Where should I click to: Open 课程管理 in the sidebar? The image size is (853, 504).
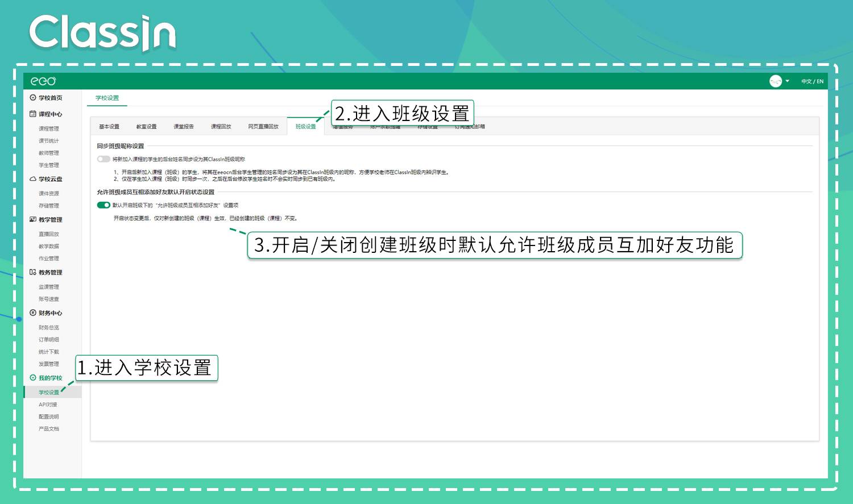click(49, 129)
